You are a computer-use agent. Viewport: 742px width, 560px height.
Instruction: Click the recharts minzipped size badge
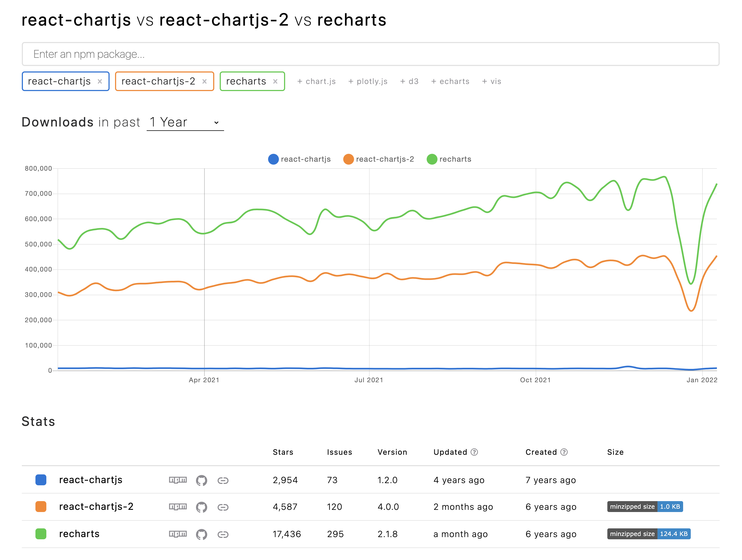coord(649,534)
